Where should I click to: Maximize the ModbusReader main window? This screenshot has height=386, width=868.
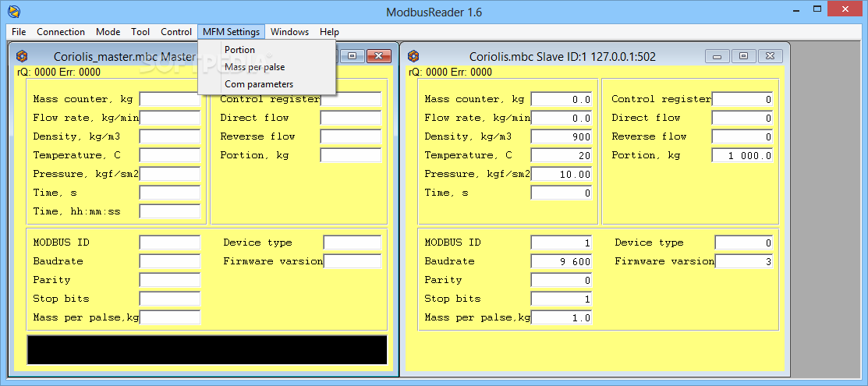tap(817, 9)
